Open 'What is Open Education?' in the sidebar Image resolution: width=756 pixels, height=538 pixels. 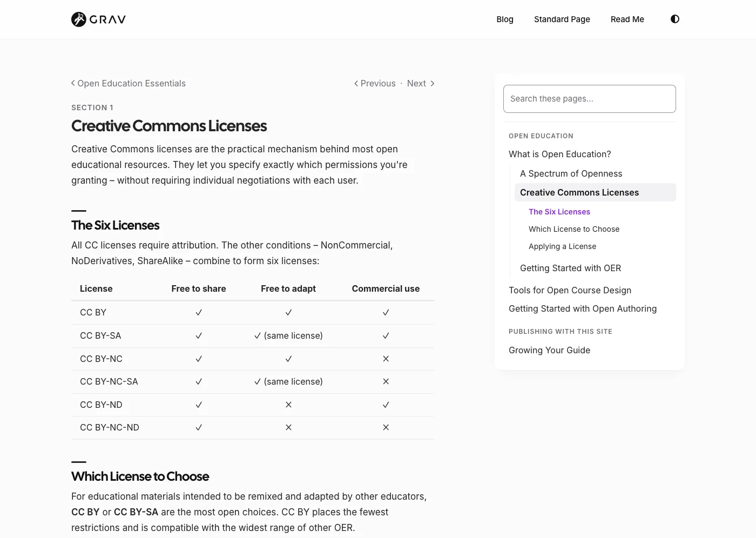click(x=560, y=154)
